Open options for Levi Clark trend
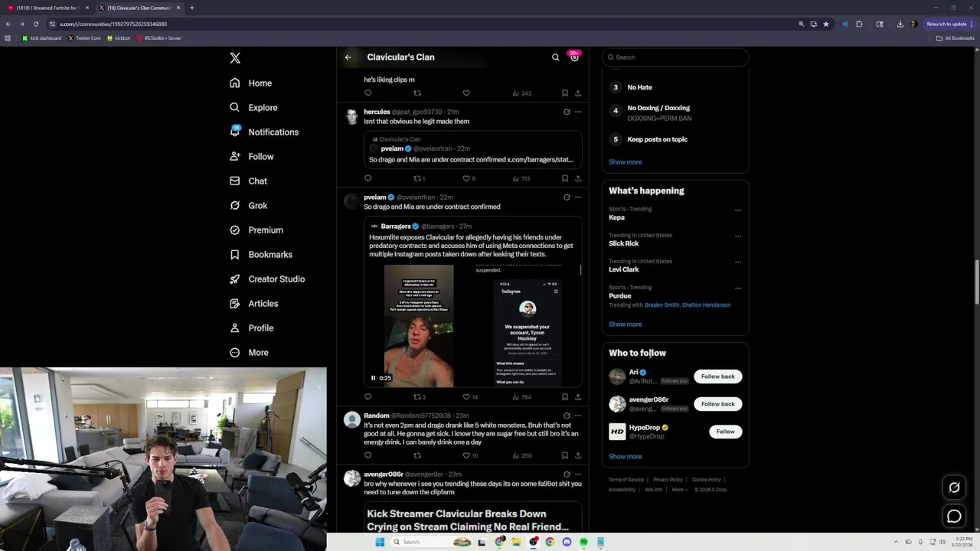Screen dimensions: 980x551 738,262
